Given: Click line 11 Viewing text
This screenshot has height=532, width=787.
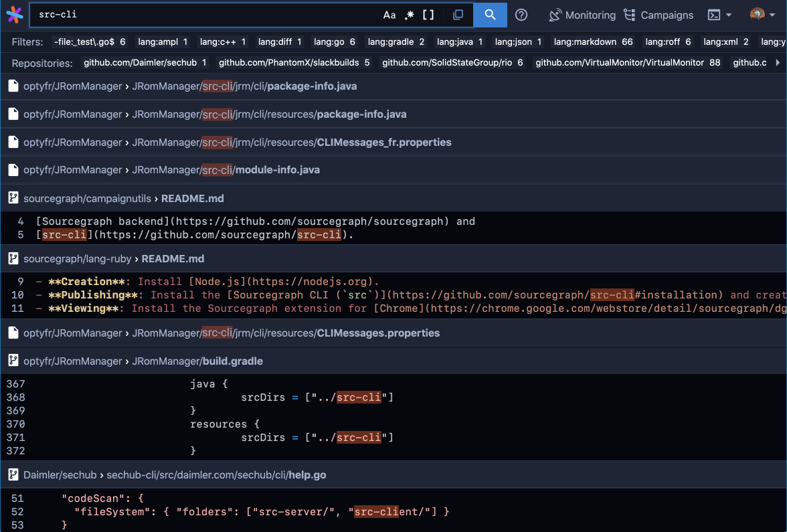Looking at the screenshot, I should pyautogui.click(x=412, y=308).
